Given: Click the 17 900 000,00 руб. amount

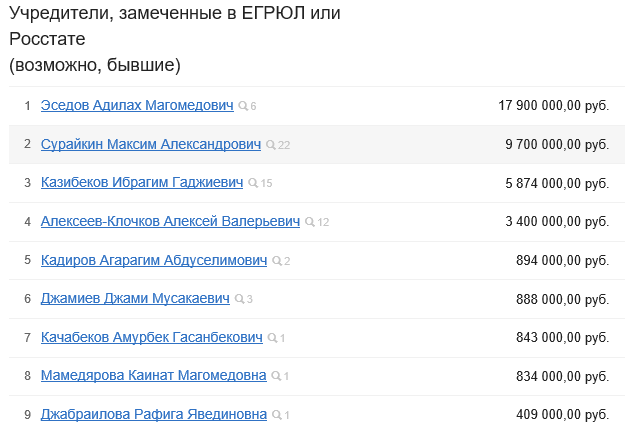Looking at the screenshot, I should pos(554,106).
